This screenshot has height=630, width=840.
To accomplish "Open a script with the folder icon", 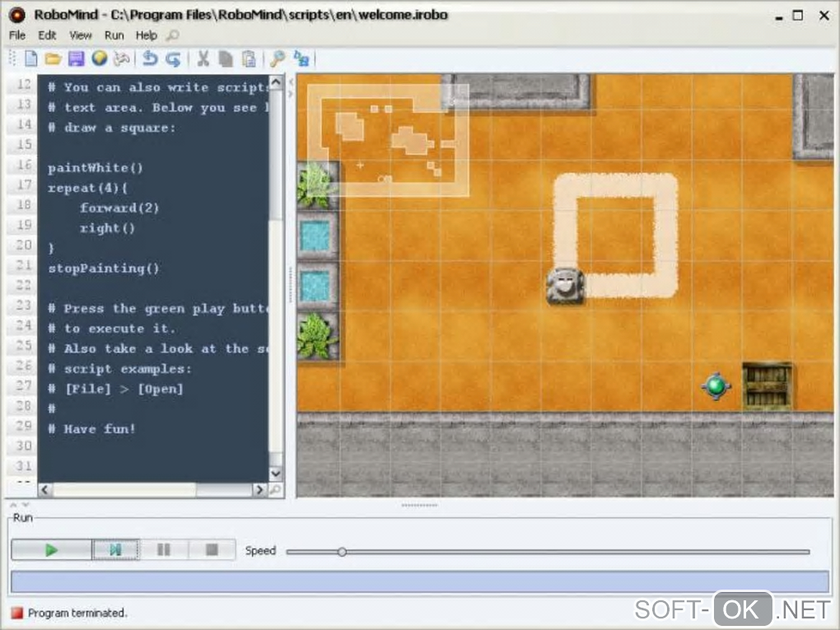I will [x=53, y=58].
